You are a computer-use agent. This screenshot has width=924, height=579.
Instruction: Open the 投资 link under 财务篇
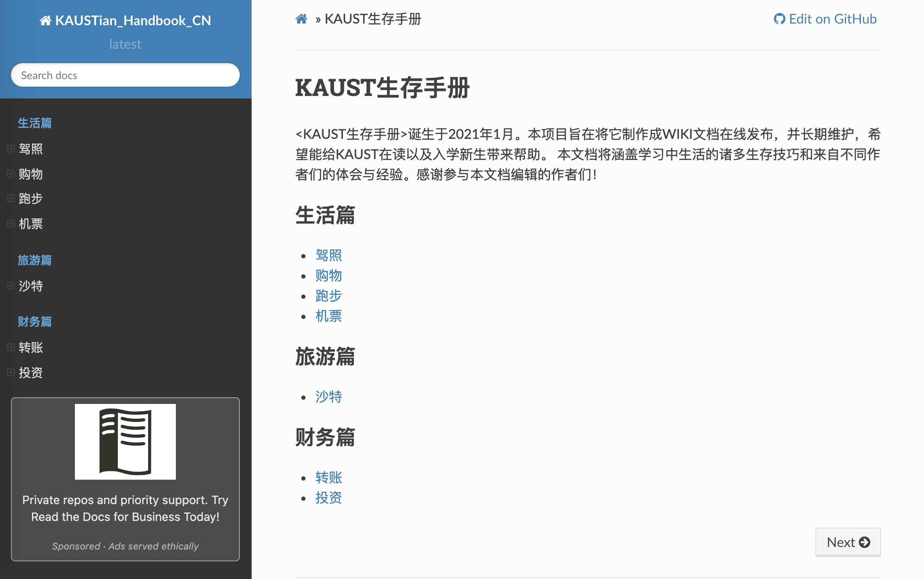[x=329, y=498]
